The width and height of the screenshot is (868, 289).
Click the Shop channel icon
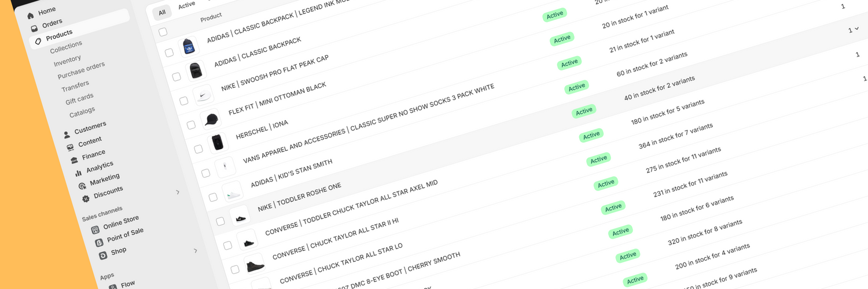pyautogui.click(x=103, y=255)
